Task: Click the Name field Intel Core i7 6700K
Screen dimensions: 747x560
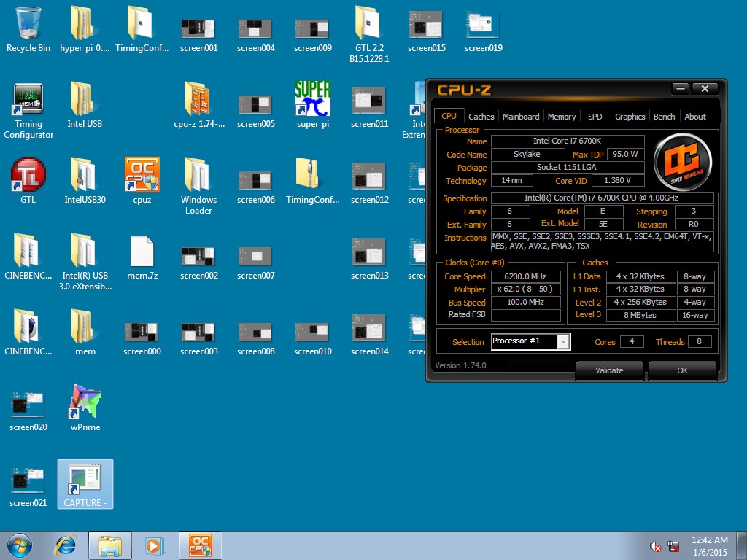Action: (x=568, y=141)
